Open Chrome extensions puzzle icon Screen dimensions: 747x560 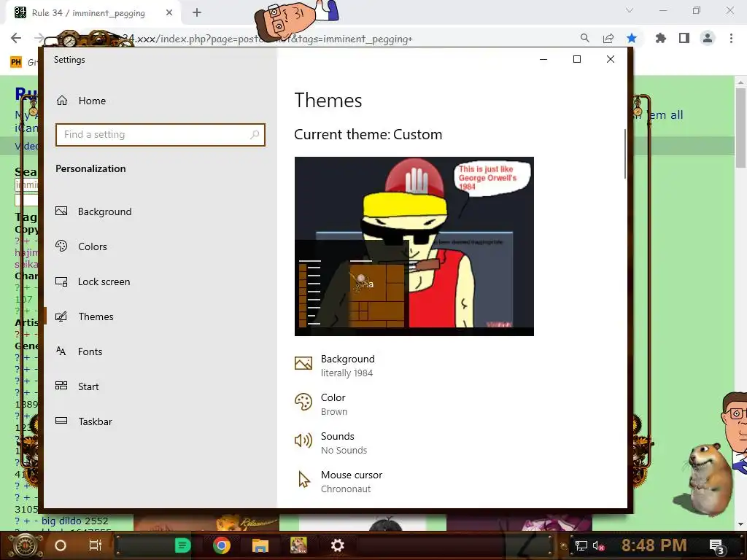[x=661, y=39]
